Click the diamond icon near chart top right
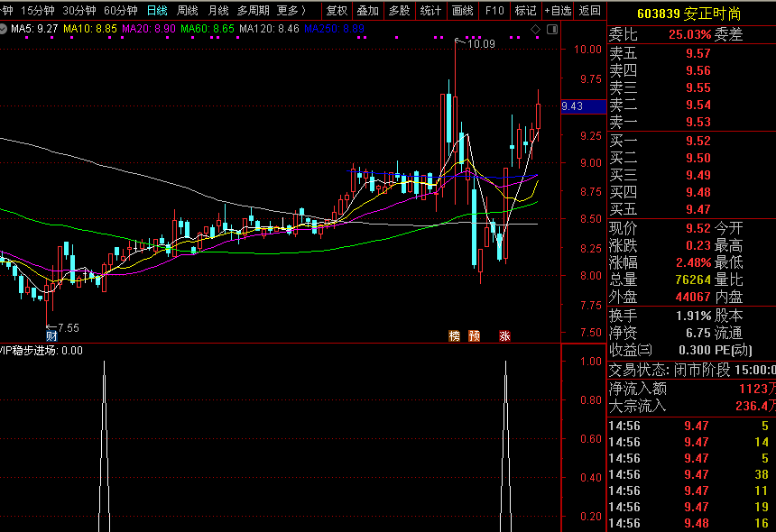776x532 pixels. [535, 30]
